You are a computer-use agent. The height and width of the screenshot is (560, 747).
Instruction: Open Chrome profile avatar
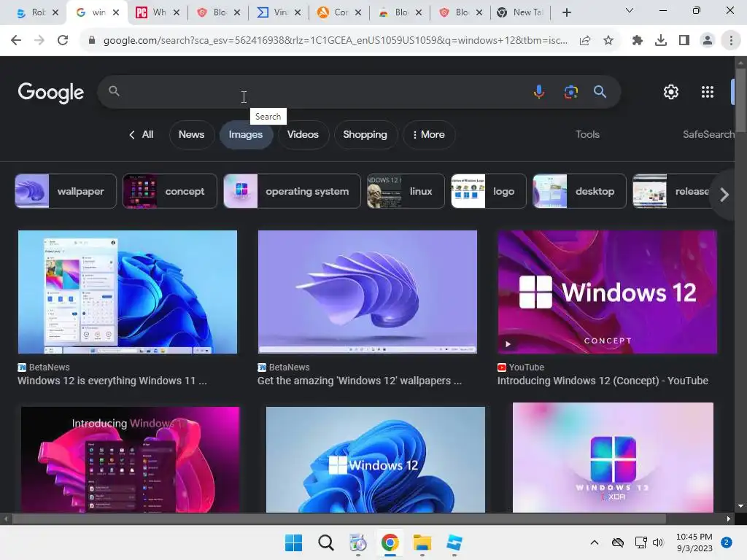point(708,41)
